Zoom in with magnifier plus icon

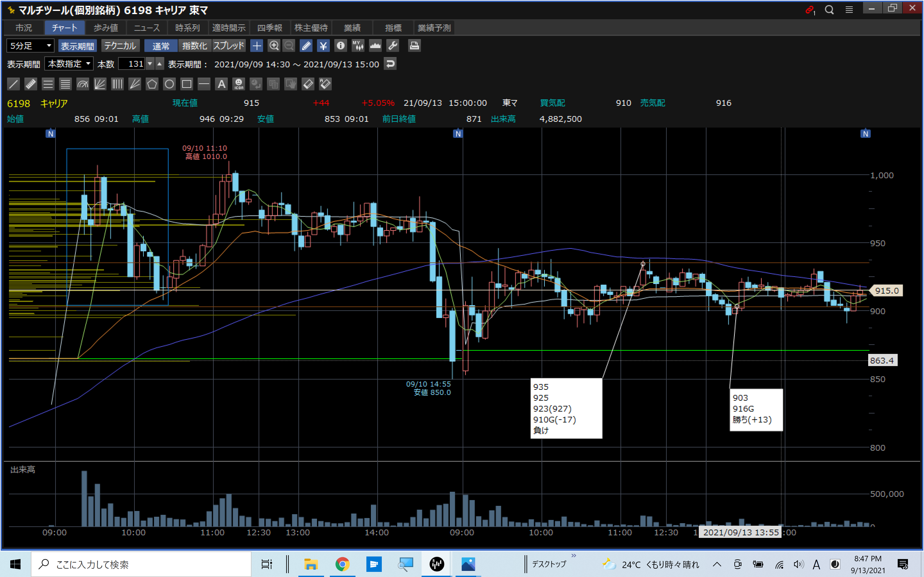(x=274, y=46)
